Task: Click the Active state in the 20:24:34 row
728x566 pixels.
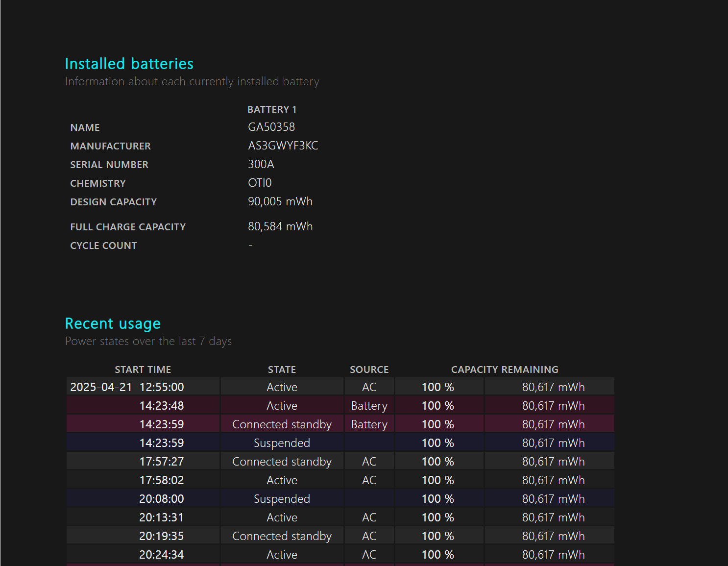Action: tap(282, 555)
